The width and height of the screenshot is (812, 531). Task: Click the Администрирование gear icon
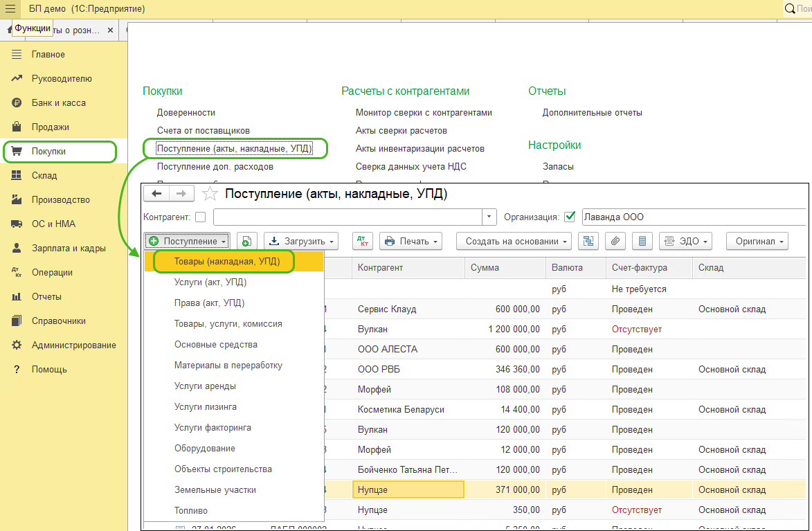click(x=17, y=345)
